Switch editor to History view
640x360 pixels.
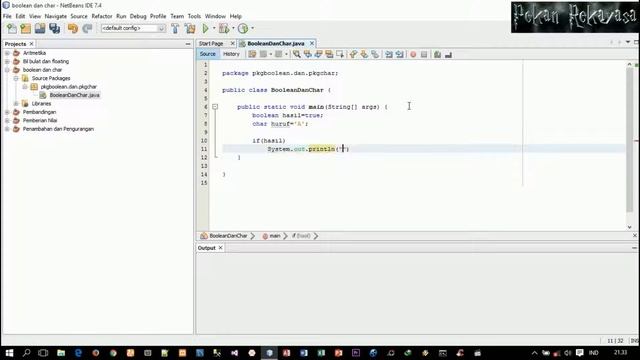coord(231,54)
